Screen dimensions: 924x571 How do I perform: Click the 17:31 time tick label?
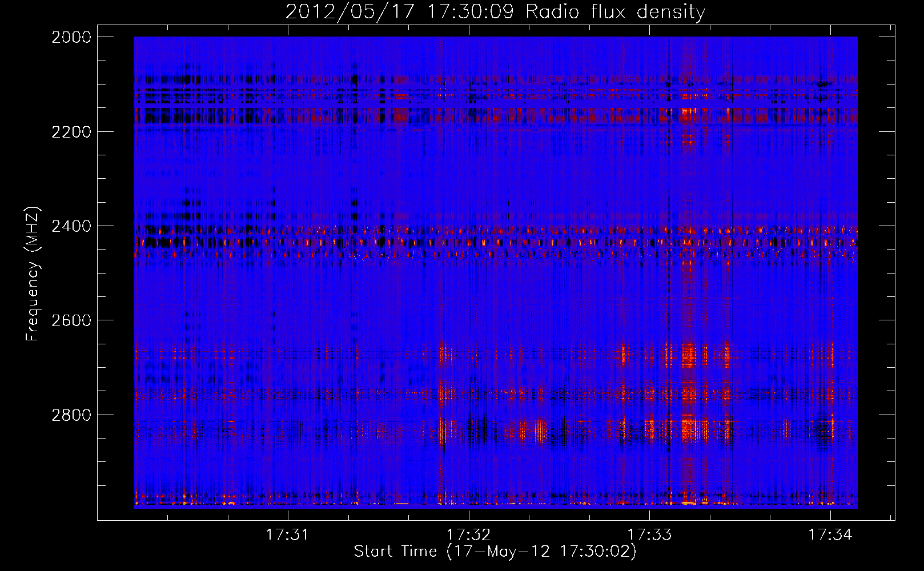coord(287,534)
